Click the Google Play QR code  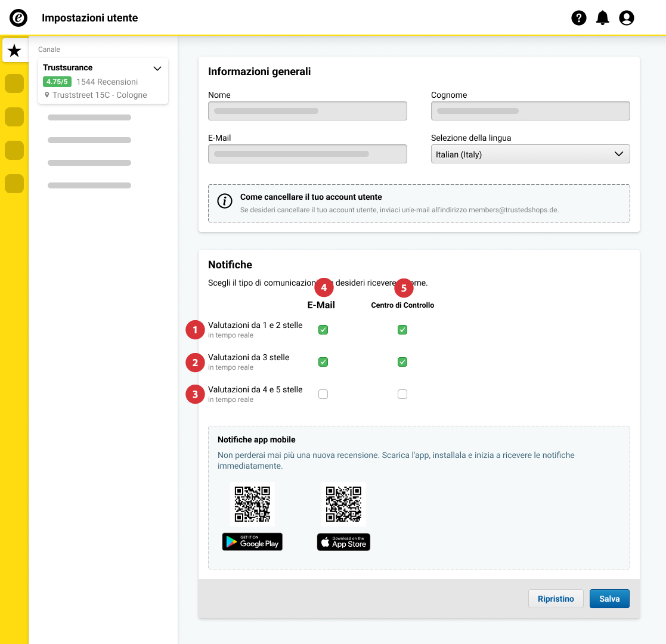[252, 504]
